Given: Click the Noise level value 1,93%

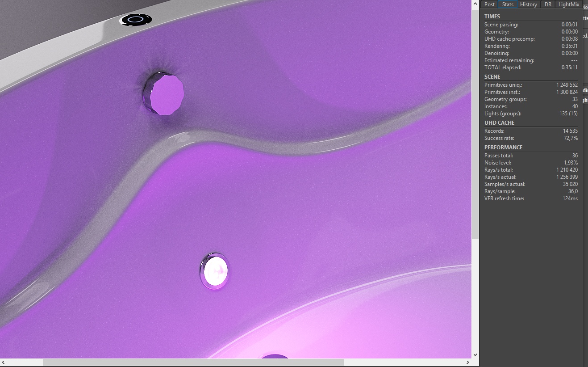Looking at the screenshot, I should click(571, 163).
